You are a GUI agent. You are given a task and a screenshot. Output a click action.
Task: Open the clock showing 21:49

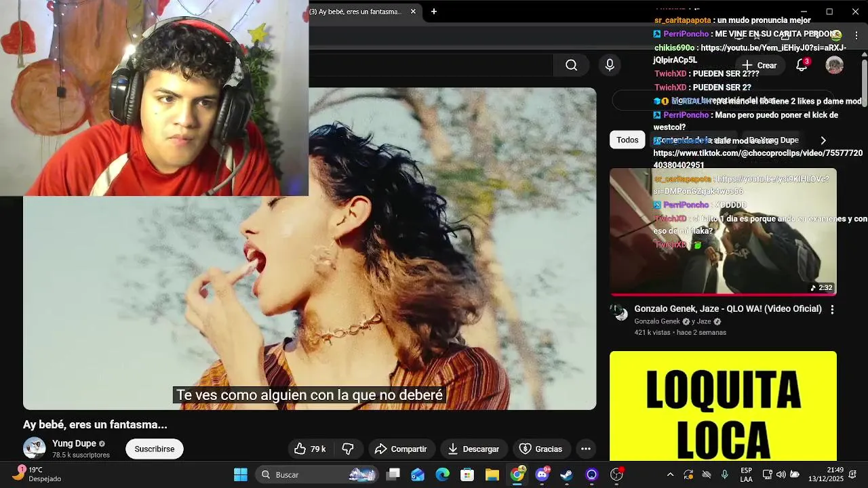[x=826, y=474]
